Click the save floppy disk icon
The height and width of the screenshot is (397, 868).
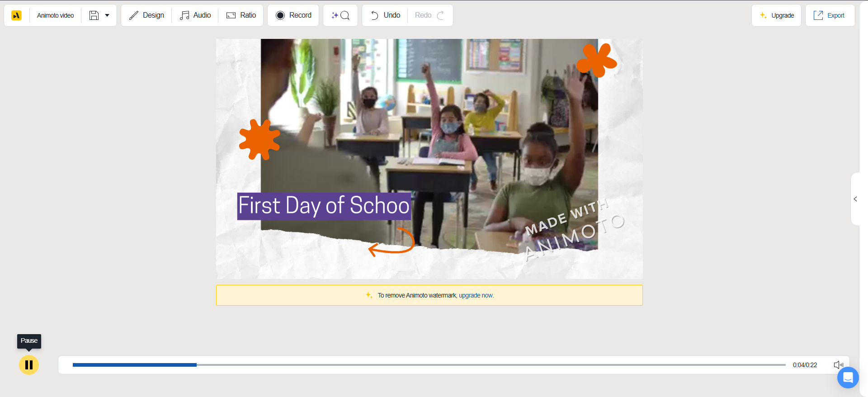pos(94,15)
